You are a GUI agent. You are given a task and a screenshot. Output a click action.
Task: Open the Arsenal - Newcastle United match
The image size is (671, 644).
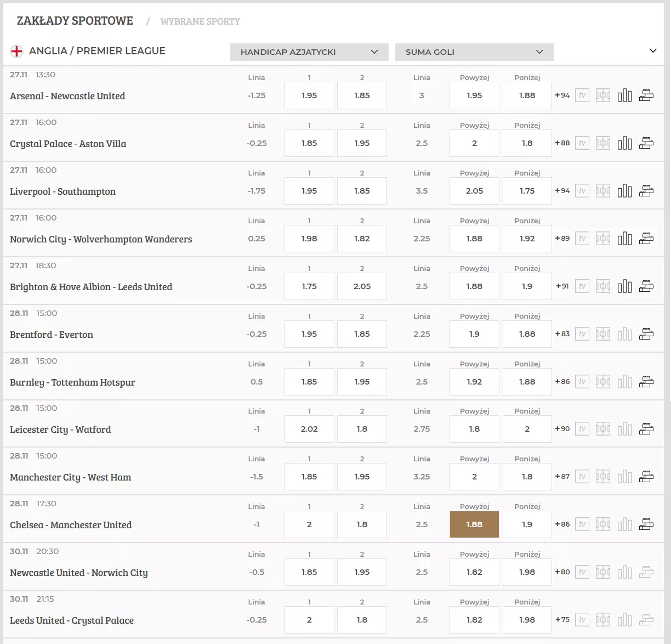coord(67,96)
